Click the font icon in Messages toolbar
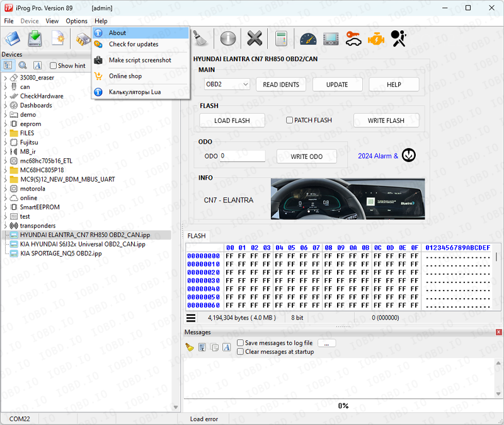 (227, 347)
